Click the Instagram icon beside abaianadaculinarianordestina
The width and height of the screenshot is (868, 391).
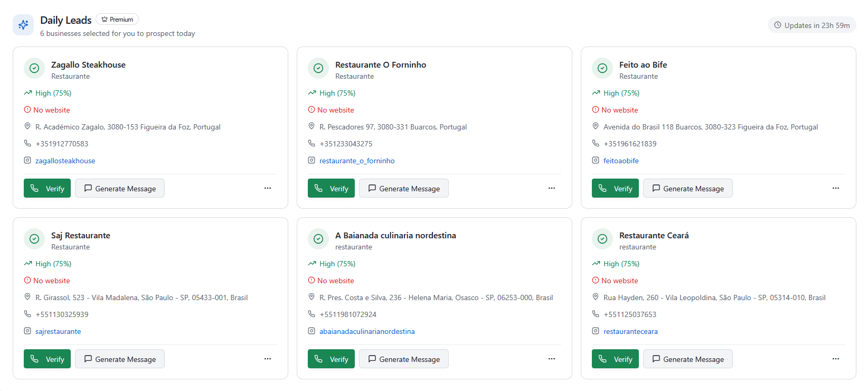(312, 331)
